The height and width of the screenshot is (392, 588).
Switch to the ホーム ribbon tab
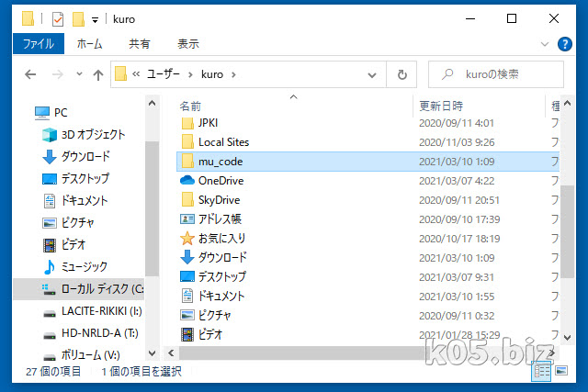(89, 44)
